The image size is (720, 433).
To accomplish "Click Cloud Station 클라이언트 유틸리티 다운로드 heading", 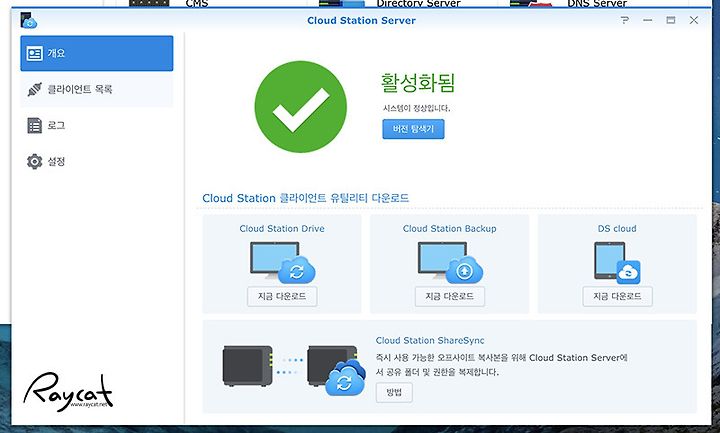I will pyautogui.click(x=305, y=198).
